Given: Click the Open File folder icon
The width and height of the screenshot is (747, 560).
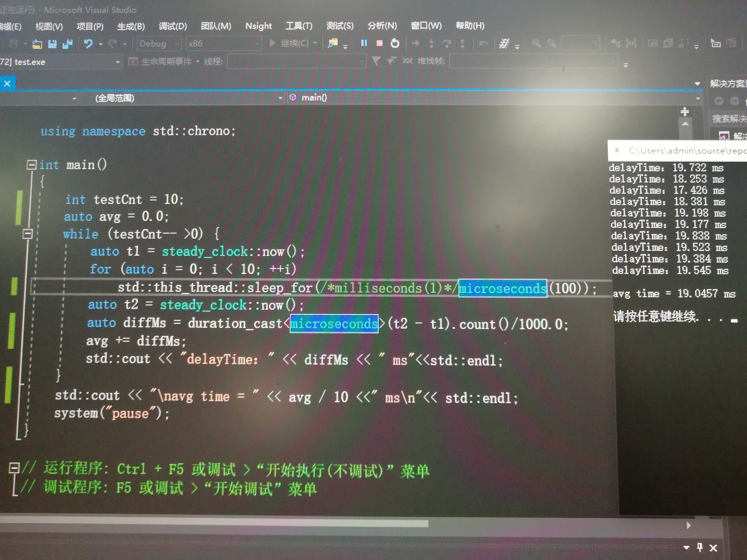Looking at the screenshot, I should pyautogui.click(x=37, y=44).
